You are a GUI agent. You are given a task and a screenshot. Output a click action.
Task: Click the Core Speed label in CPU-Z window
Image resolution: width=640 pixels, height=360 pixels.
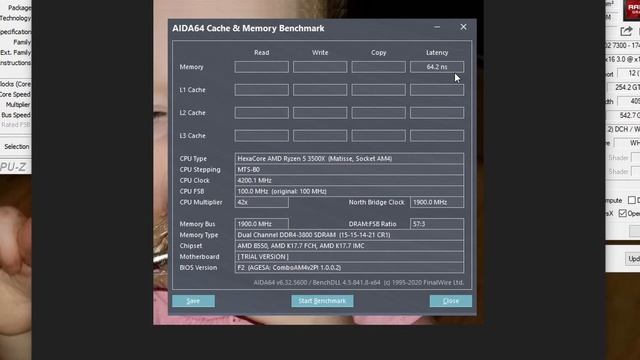click(x=15, y=94)
